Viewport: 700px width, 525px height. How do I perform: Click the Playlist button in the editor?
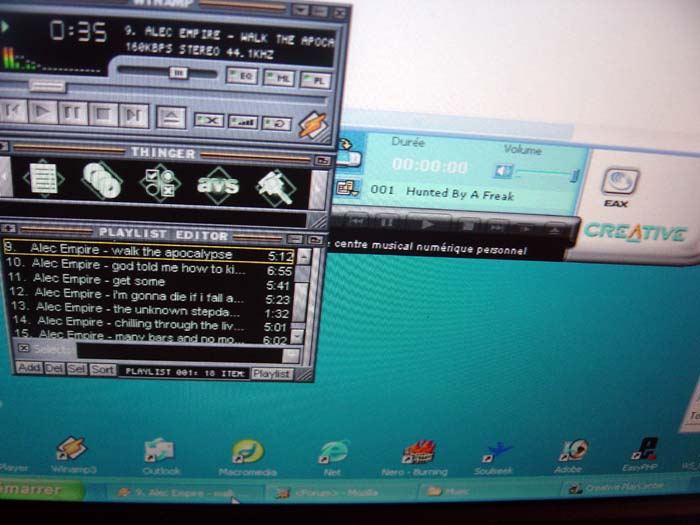271,374
